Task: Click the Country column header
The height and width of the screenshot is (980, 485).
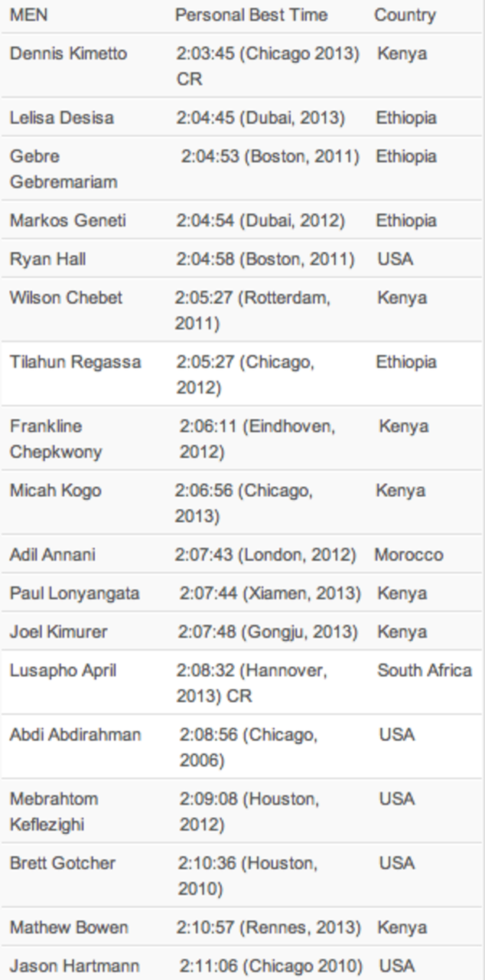Action: coord(405,15)
